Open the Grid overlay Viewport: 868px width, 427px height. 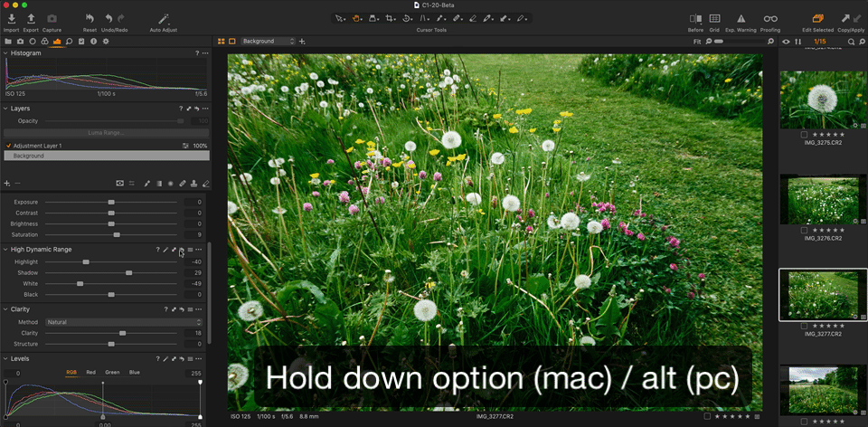click(x=714, y=19)
